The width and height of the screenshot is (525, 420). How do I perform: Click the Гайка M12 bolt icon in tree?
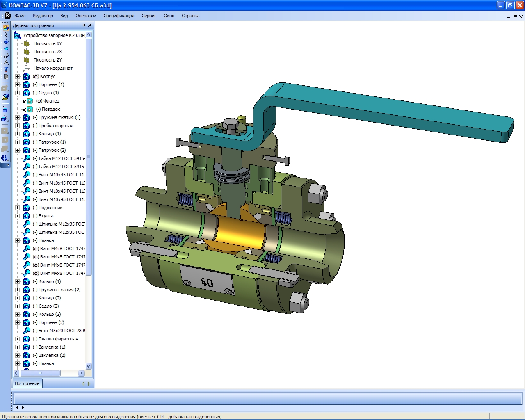tap(27, 158)
